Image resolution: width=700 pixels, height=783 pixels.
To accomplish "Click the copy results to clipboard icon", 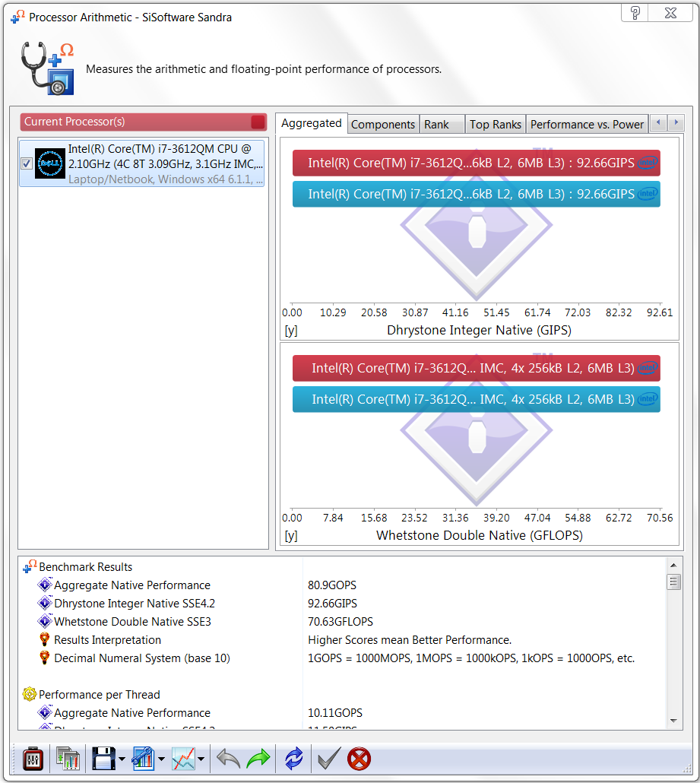I will coord(68,759).
